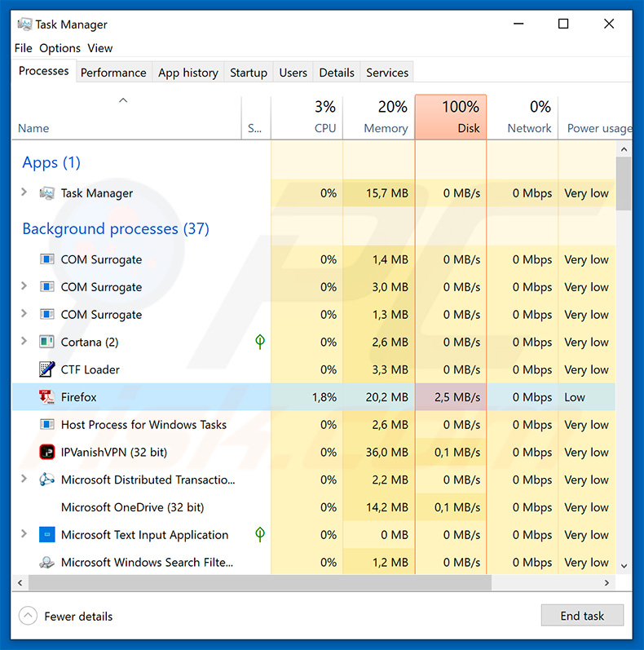644x650 pixels.
Task: Click Firefox's Low power usage value
Action: coord(575,397)
